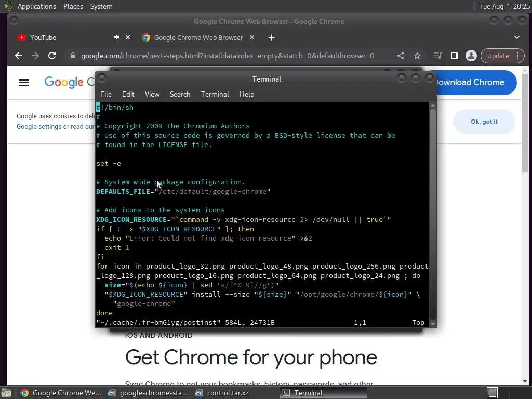Reload the Chrome page
The width and height of the screenshot is (532, 399).
52,56
